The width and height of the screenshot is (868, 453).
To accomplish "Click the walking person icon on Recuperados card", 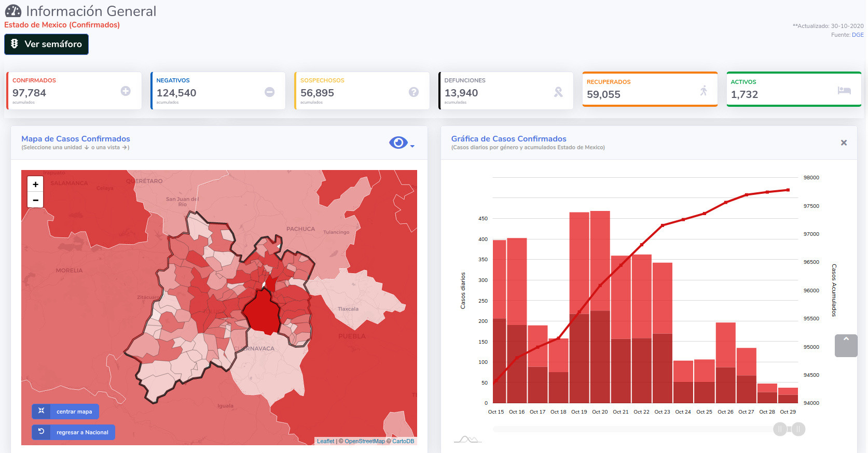I will coord(704,90).
